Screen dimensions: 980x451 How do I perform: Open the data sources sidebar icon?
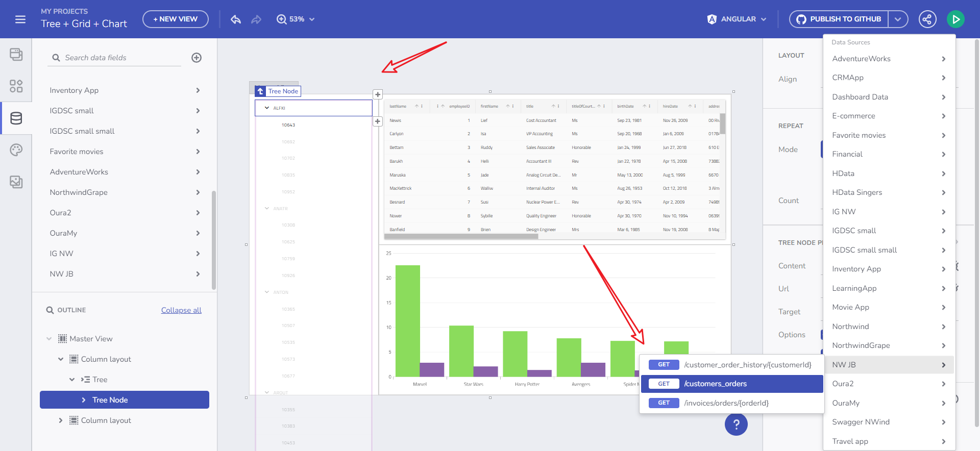[x=16, y=118]
